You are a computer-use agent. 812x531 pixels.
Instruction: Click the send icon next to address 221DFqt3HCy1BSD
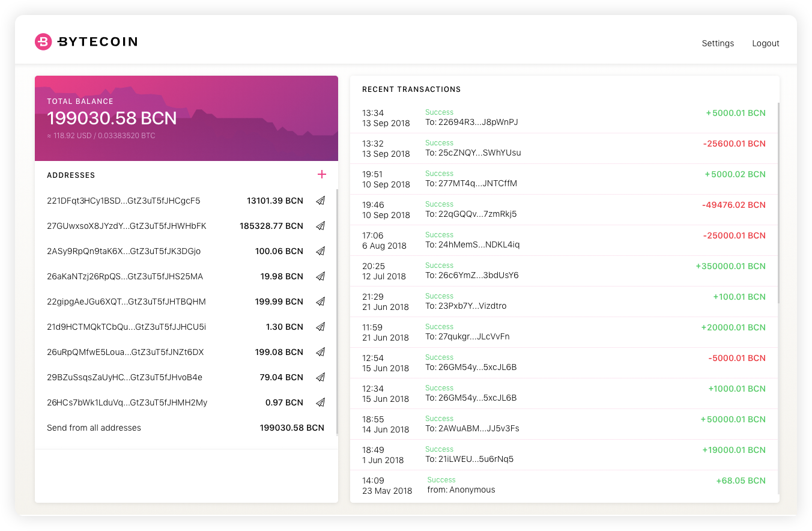tap(320, 201)
